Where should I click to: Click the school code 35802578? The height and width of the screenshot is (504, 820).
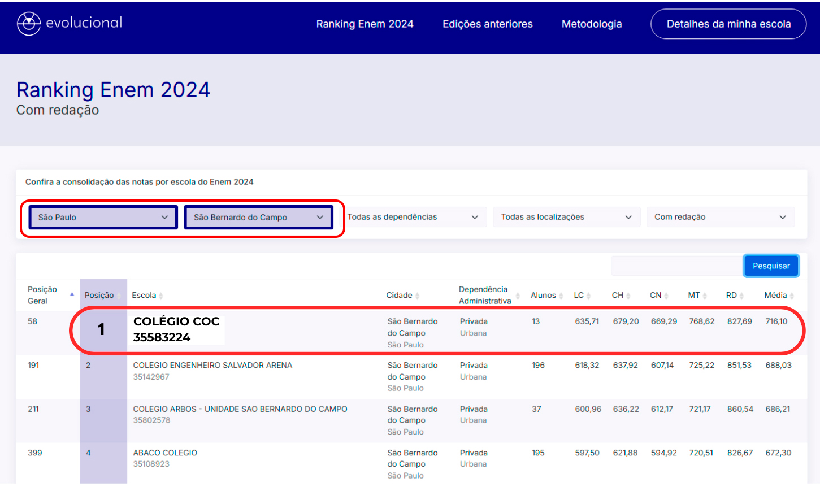pyautogui.click(x=151, y=420)
